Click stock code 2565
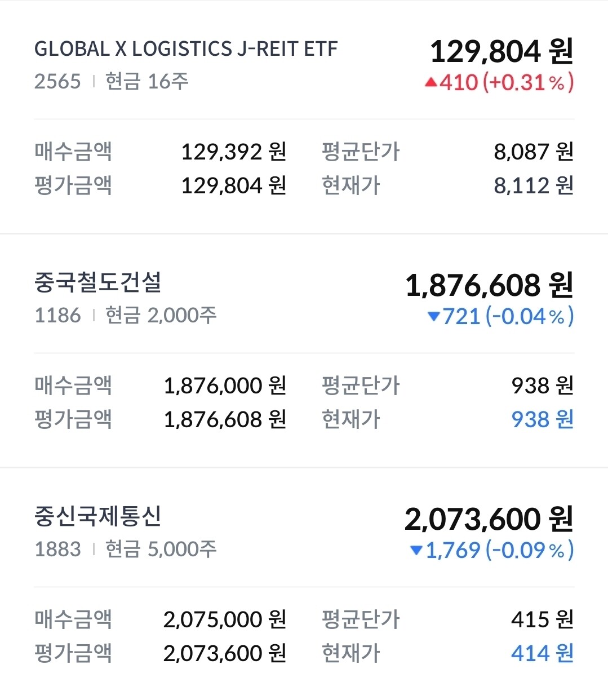 click(x=57, y=82)
